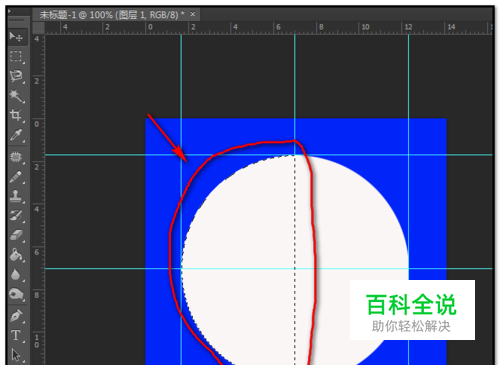
Task: Select the Paint Bucket tool
Action: coord(16,255)
